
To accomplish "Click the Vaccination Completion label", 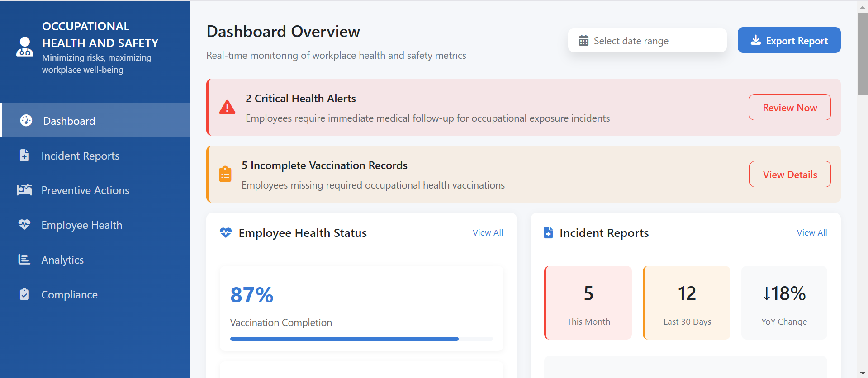I will pos(281,322).
